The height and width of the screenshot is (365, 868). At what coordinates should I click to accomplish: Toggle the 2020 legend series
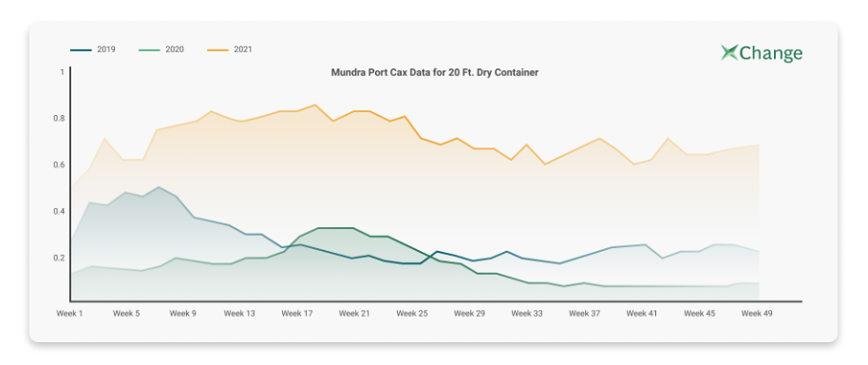[x=161, y=49]
